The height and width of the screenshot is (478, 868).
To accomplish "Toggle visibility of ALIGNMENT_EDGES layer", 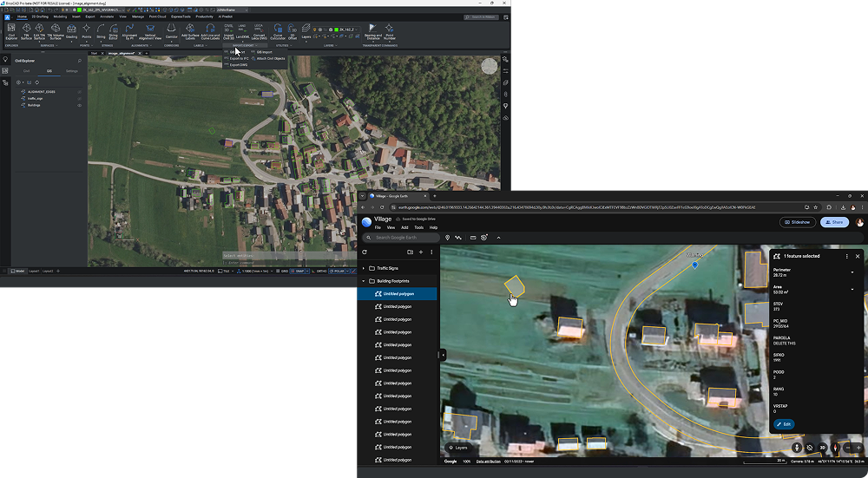I will [x=80, y=92].
